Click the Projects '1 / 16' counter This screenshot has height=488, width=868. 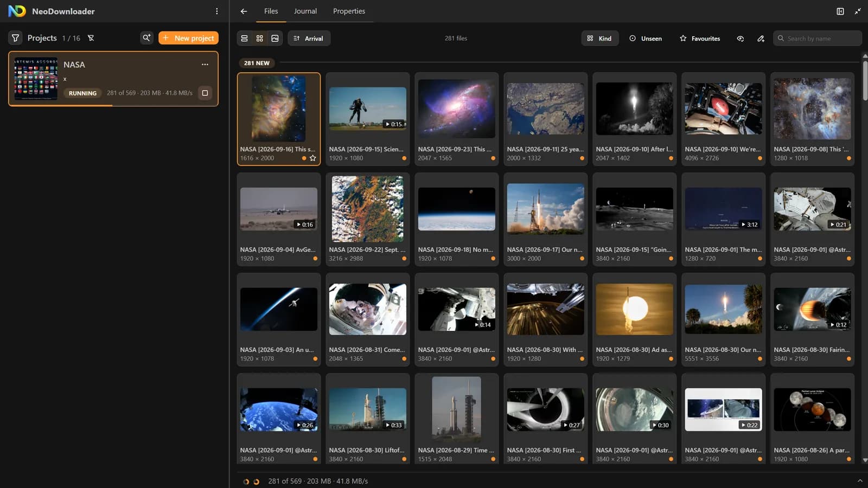point(71,38)
